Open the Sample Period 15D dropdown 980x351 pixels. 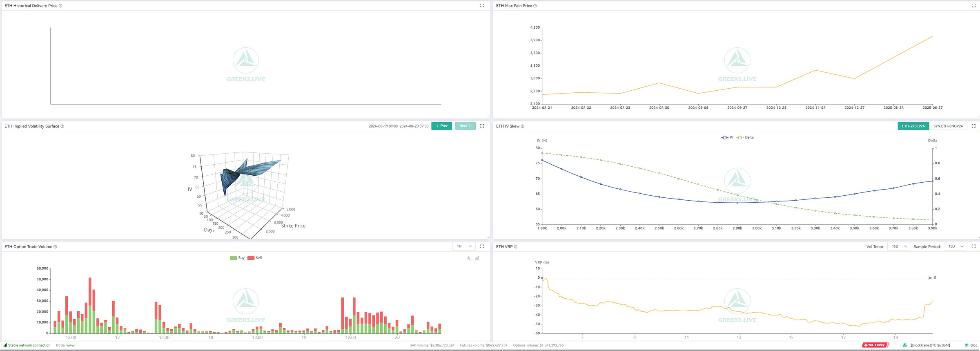[x=955, y=246]
